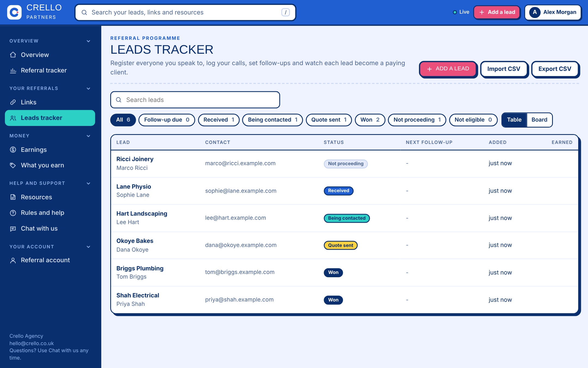Image resolution: width=588 pixels, height=368 pixels.
Task: Click sophie@lane.example.com email
Action: [241, 191]
